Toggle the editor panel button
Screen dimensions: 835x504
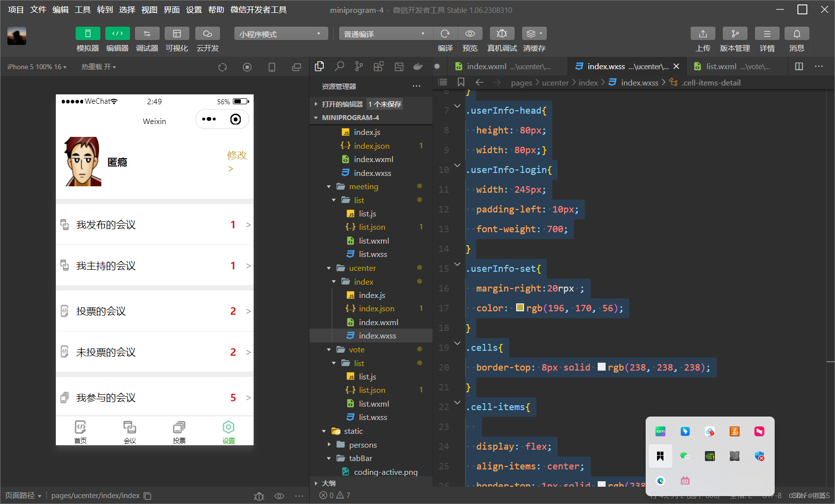[117, 34]
